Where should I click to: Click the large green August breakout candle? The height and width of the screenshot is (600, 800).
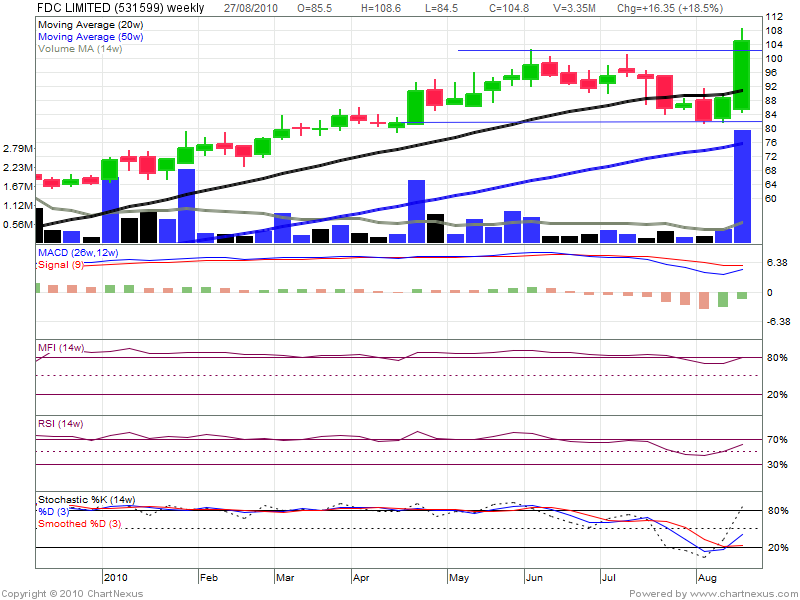742,75
